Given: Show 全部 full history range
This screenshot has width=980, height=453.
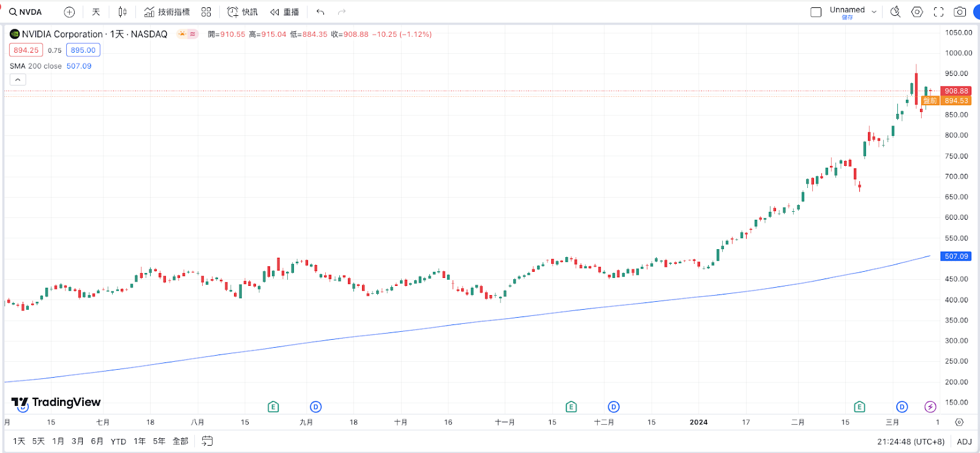Looking at the screenshot, I should (181, 441).
